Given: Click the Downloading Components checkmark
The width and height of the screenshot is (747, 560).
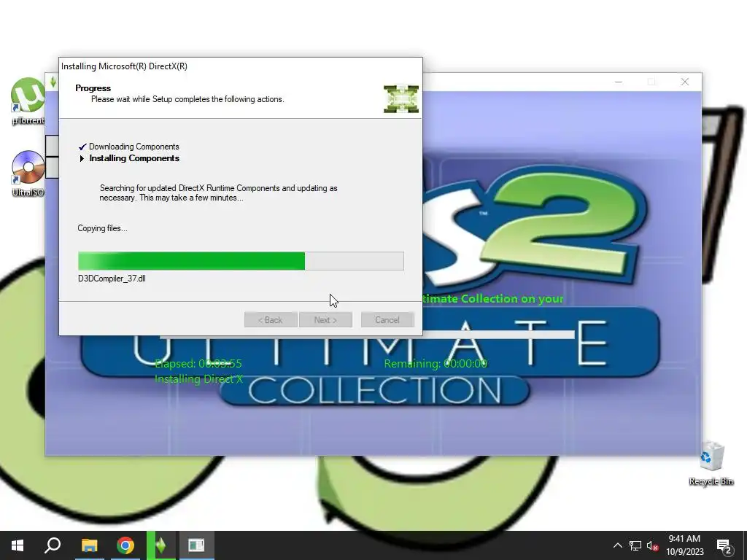Looking at the screenshot, I should tap(82, 147).
